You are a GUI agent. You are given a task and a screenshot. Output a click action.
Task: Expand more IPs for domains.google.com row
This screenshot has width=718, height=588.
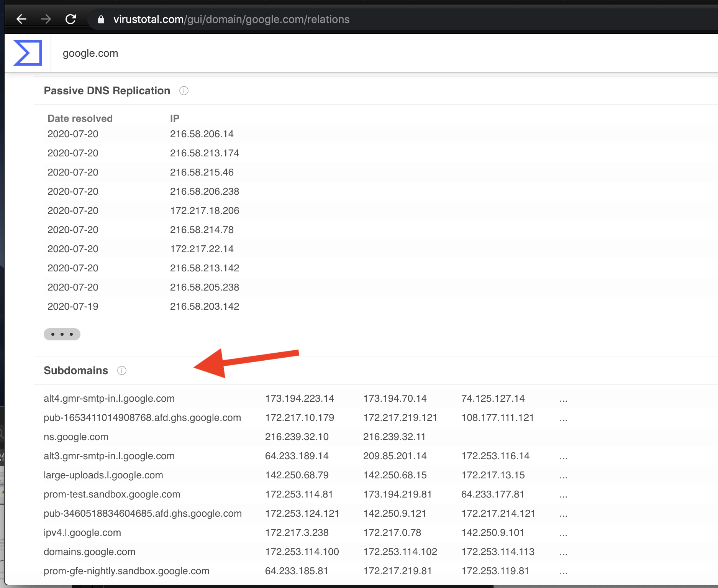pyautogui.click(x=563, y=552)
